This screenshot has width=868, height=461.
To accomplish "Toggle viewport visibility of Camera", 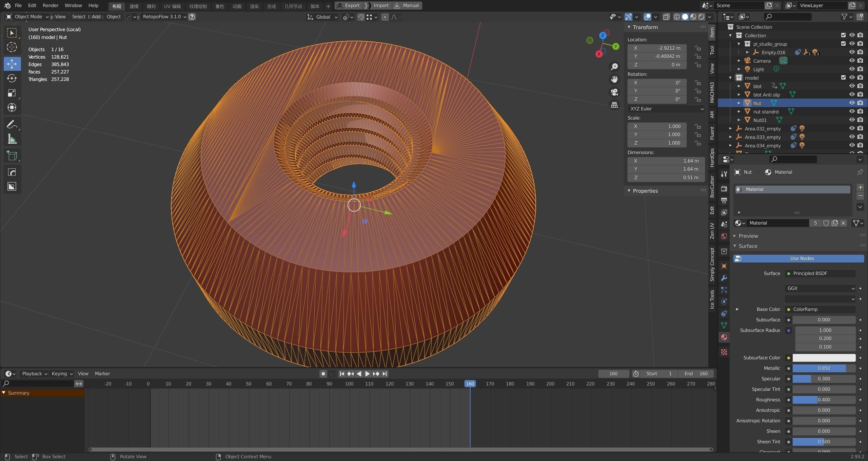I will point(852,61).
